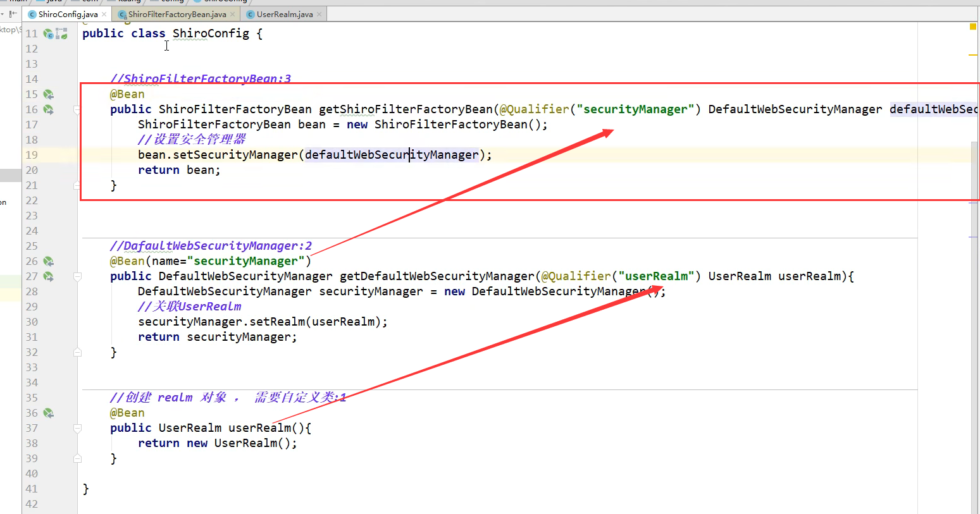Click line number 19 in the gutter
This screenshot has width=980, height=514.
(32, 155)
